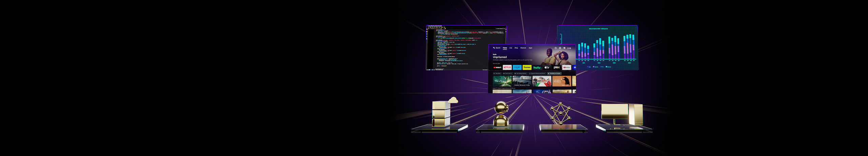Open the Netflix app tile
The image size is (868, 156).
pyautogui.click(x=507, y=67)
